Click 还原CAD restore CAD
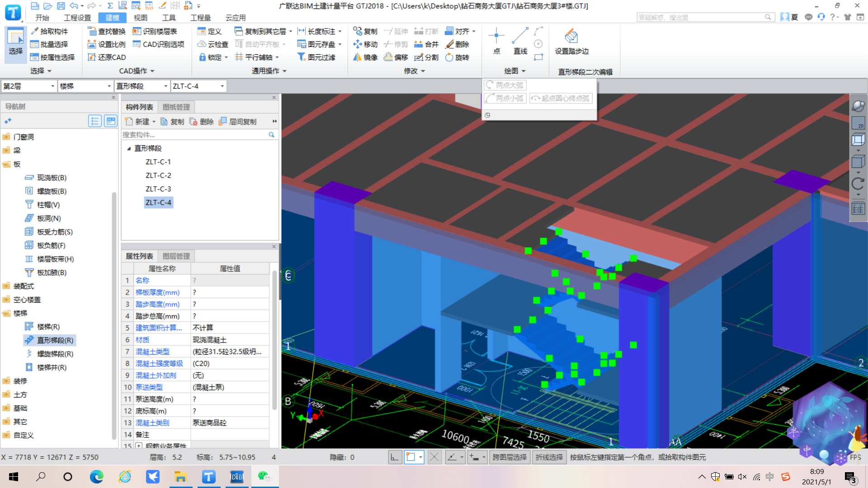The width and height of the screenshot is (868, 488). (x=107, y=57)
